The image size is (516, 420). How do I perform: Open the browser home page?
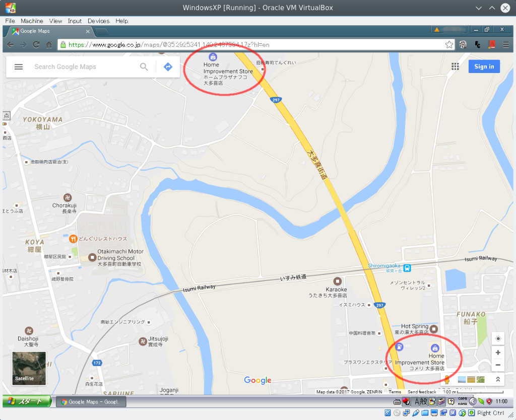[x=49, y=45]
